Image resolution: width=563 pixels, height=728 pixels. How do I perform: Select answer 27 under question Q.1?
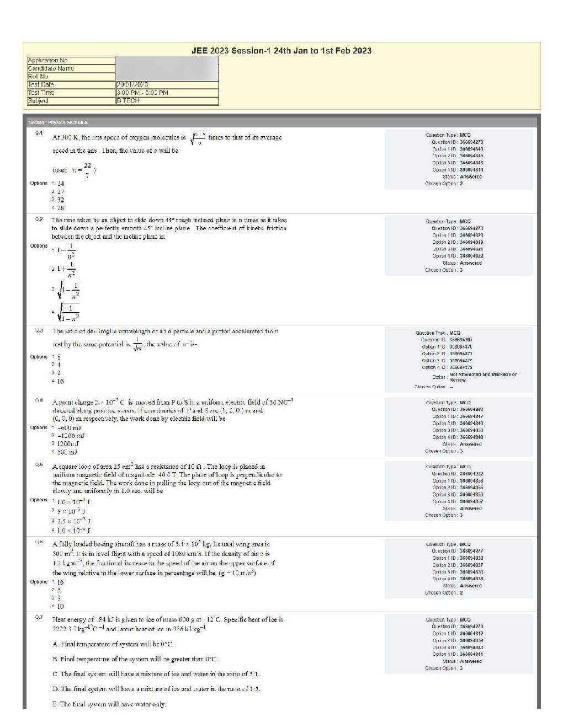pos(61,192)
